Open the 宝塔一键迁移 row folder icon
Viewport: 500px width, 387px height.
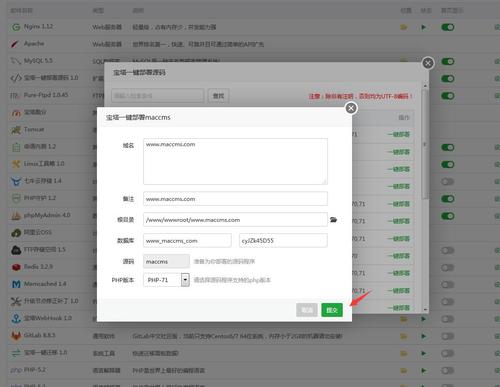click(x=404, y=353)
